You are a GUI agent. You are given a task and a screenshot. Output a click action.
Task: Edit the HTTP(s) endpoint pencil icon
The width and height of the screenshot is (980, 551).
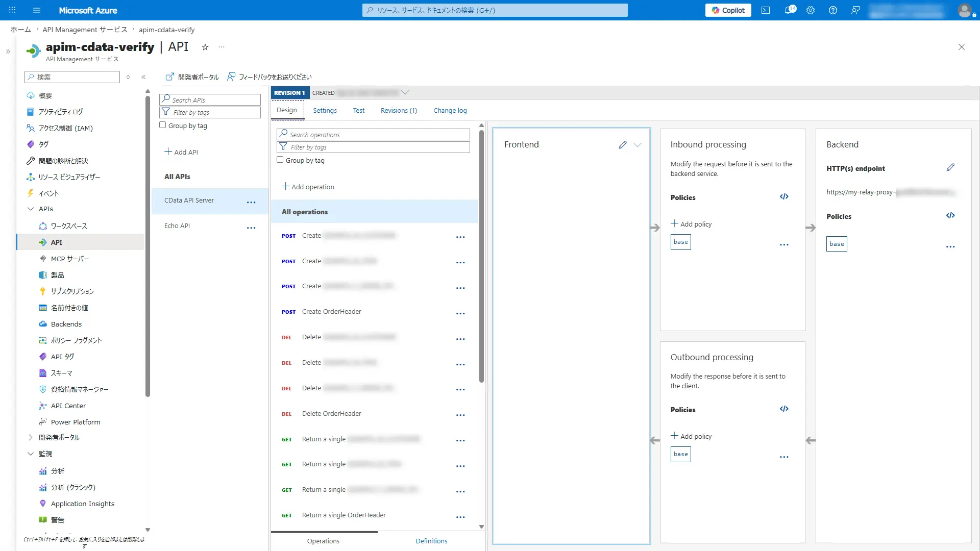tap(950, 167)
